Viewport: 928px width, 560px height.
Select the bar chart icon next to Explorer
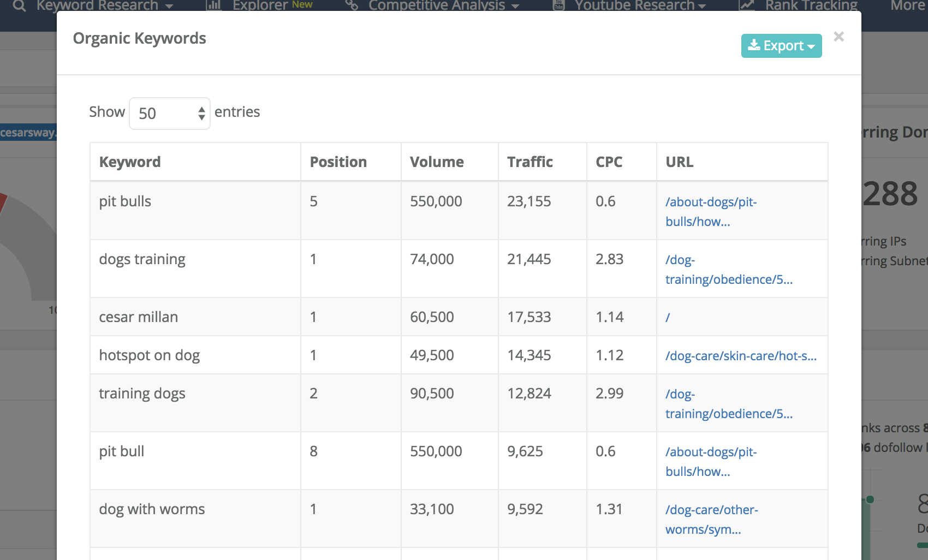tap(213, 5)
